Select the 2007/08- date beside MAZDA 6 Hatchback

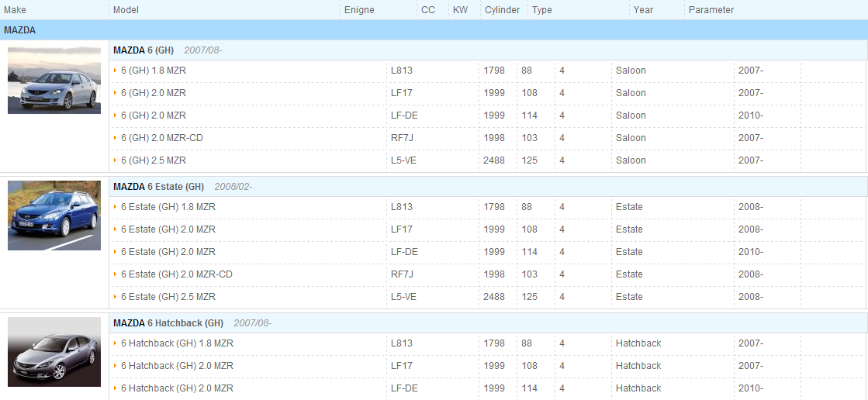(252, 323)
